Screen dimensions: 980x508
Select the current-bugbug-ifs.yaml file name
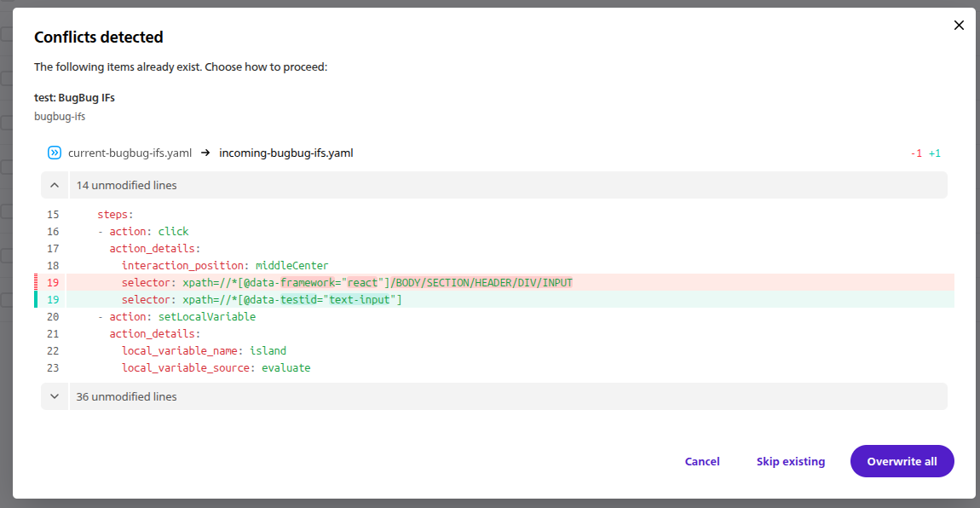(x=130, y=153)
